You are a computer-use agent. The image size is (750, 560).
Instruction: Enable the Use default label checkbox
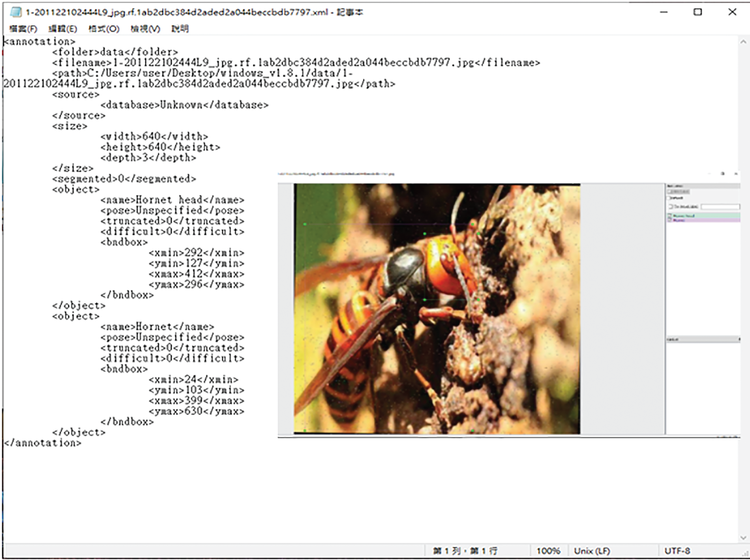(670, 206)
